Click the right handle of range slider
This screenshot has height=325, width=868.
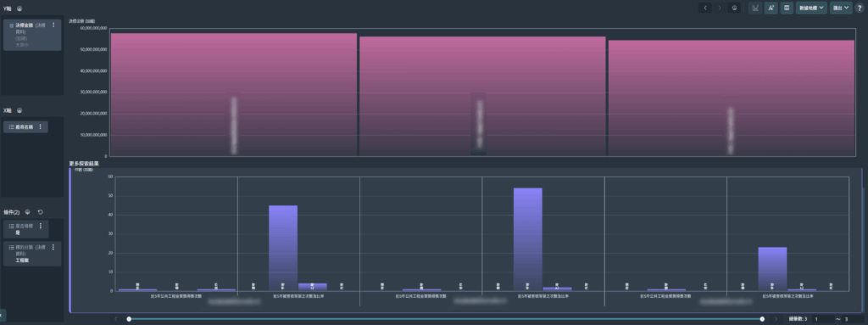[x=762, y=319]
